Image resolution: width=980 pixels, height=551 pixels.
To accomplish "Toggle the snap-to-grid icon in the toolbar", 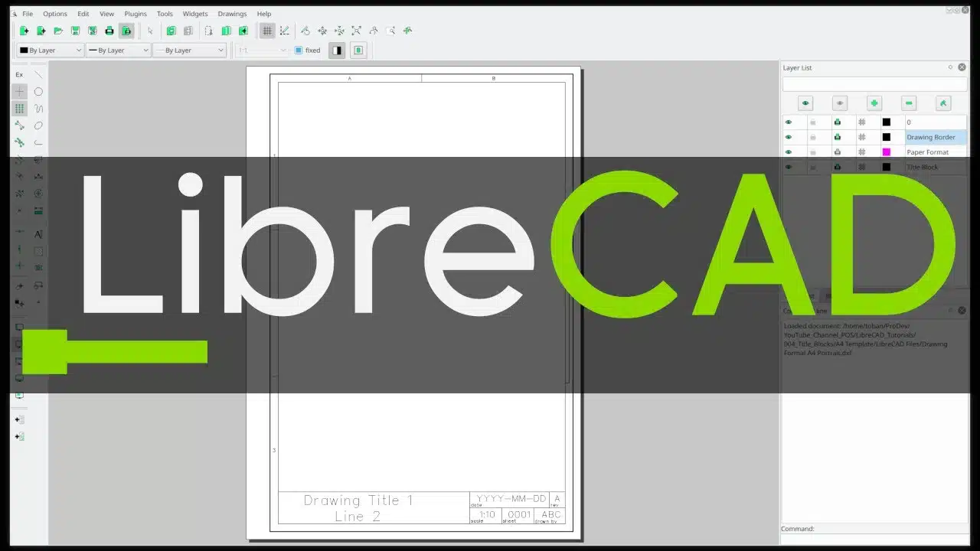I will [x=266, y=31].
